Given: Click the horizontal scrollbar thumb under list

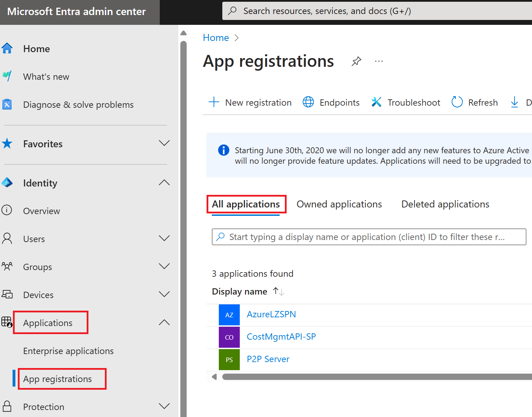Looking at the screenshot, I should pos(377,377).
